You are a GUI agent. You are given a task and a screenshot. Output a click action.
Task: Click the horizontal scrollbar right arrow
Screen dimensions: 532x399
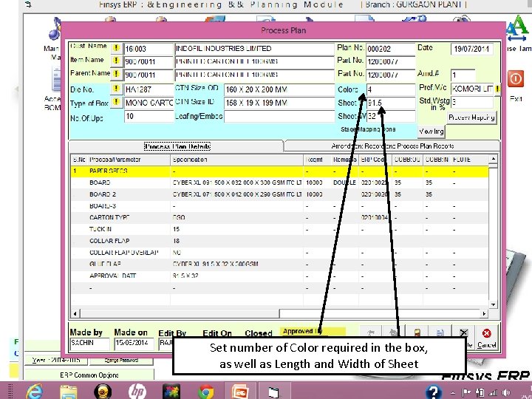point(484,313)
